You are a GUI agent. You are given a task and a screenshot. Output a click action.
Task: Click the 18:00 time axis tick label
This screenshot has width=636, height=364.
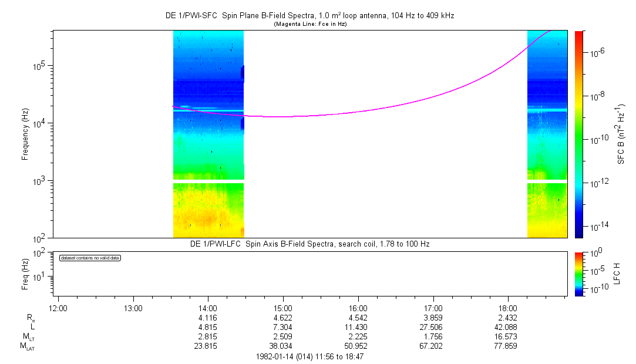pyautogui.click(x=507, y=308)
